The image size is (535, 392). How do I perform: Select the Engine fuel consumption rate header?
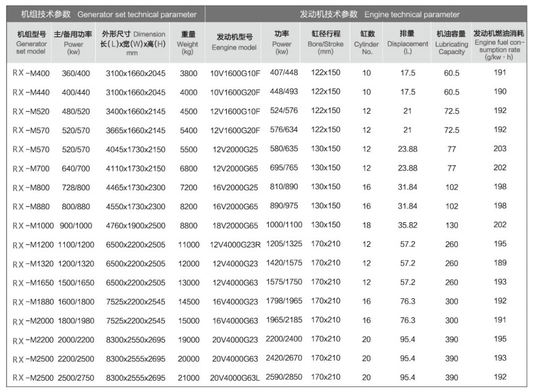coord(499,44)
